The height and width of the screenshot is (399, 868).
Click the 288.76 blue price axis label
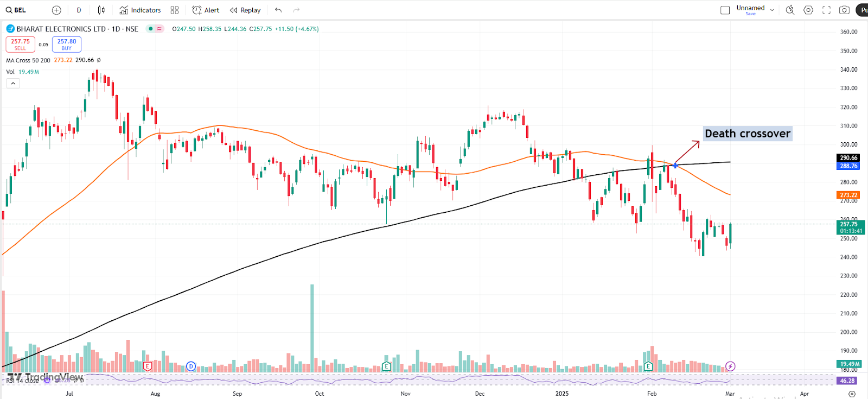point(848,166)
